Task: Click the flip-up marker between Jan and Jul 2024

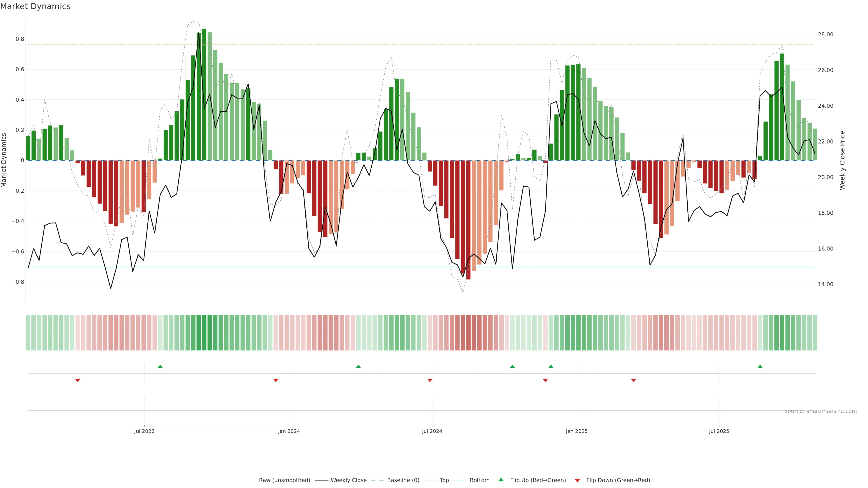Action: [358, 366]
